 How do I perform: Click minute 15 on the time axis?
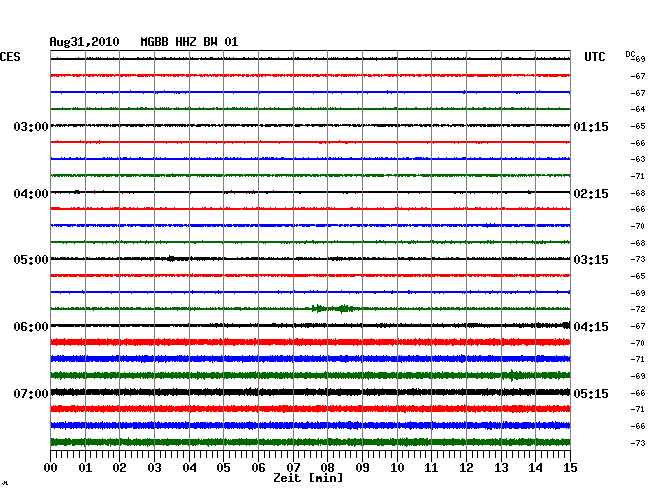point(570,468)
